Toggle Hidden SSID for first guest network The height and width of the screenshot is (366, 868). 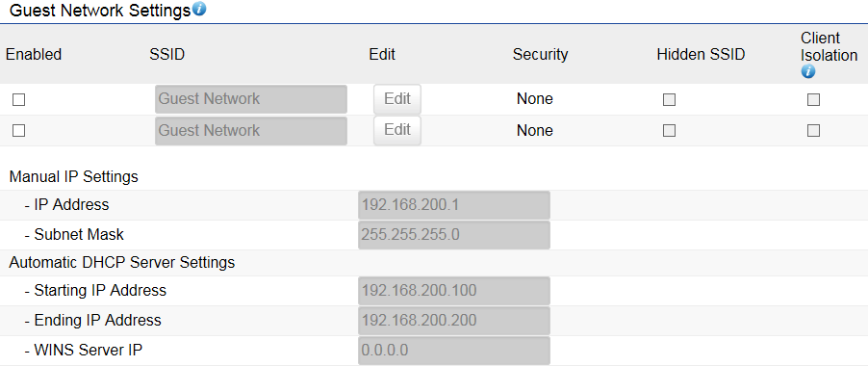(x=669, y=99)
